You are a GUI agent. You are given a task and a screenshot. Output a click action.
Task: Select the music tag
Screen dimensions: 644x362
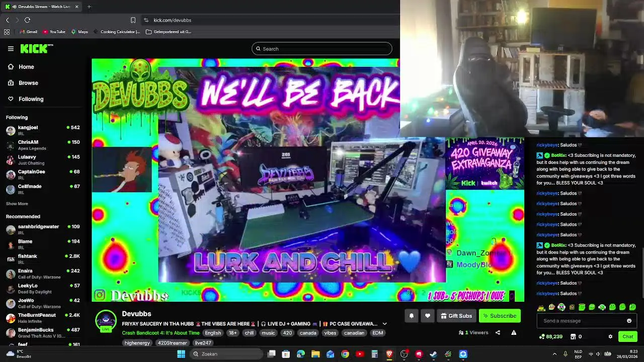pyautogui.click(x=268, y=333)
